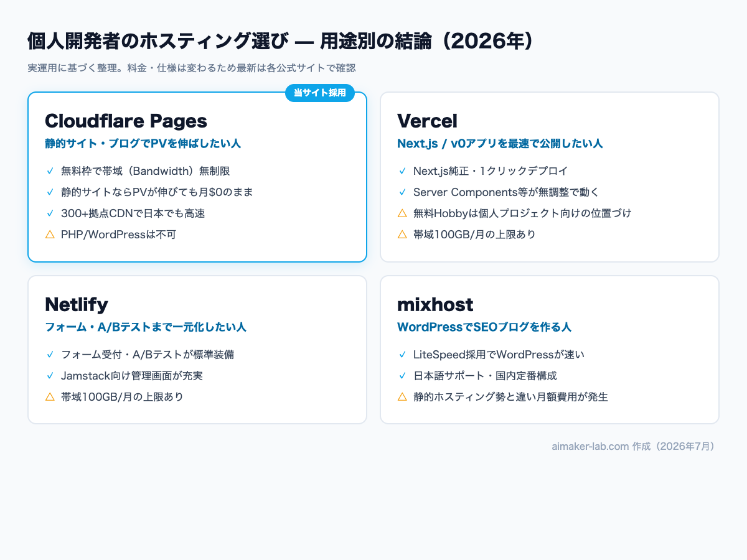This screenshot has height=560, width=747.
Task: Click line Jamstack向け管理画面が充実
Action: [132, 375]
